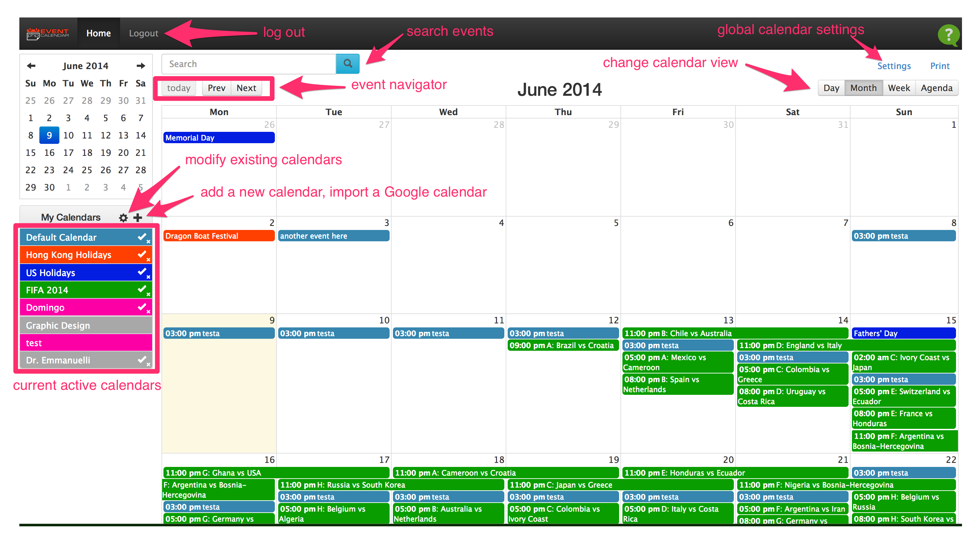Click the Next navigation button
The width and height of the screenshot is (980, 540).
coord(246,88)
